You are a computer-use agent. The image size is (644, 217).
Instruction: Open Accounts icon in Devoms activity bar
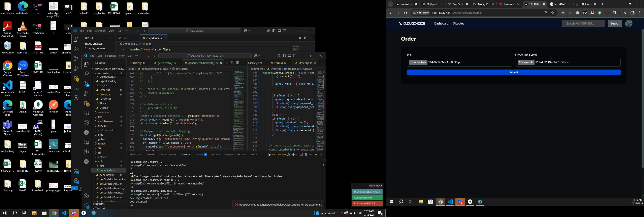click(86, 196)
